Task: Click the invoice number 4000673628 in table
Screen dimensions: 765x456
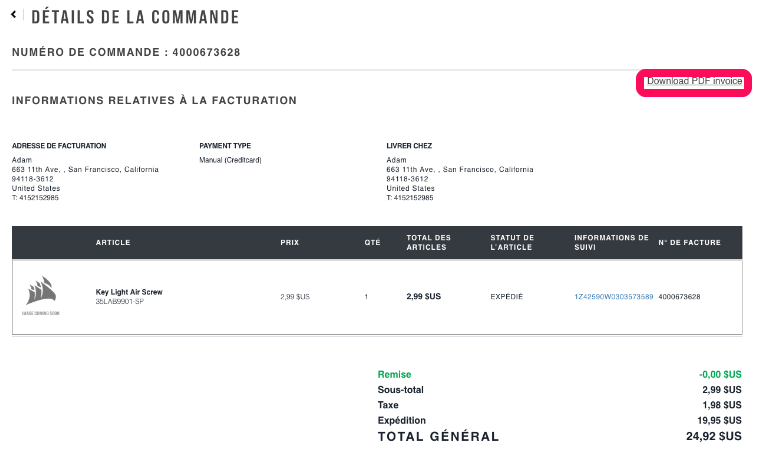Action: point(680,297)
